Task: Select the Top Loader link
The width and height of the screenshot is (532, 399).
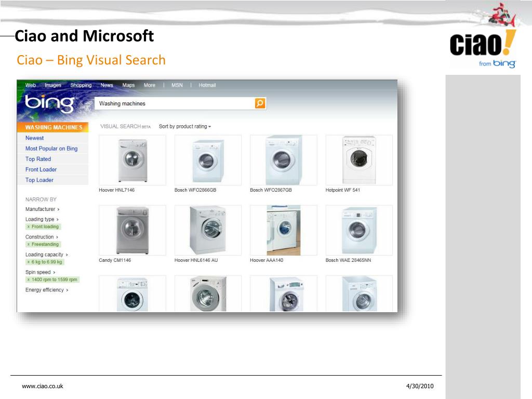Action: coord(39,180)
